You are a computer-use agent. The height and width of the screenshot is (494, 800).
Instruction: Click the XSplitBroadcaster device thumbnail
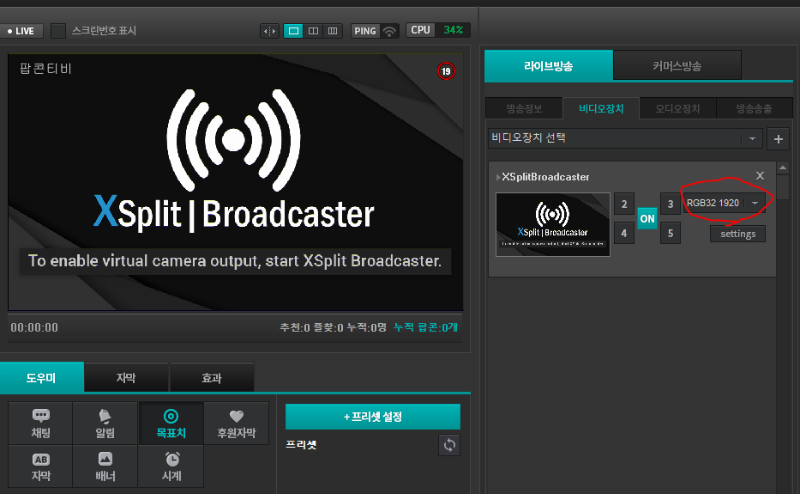pos(553,225)
